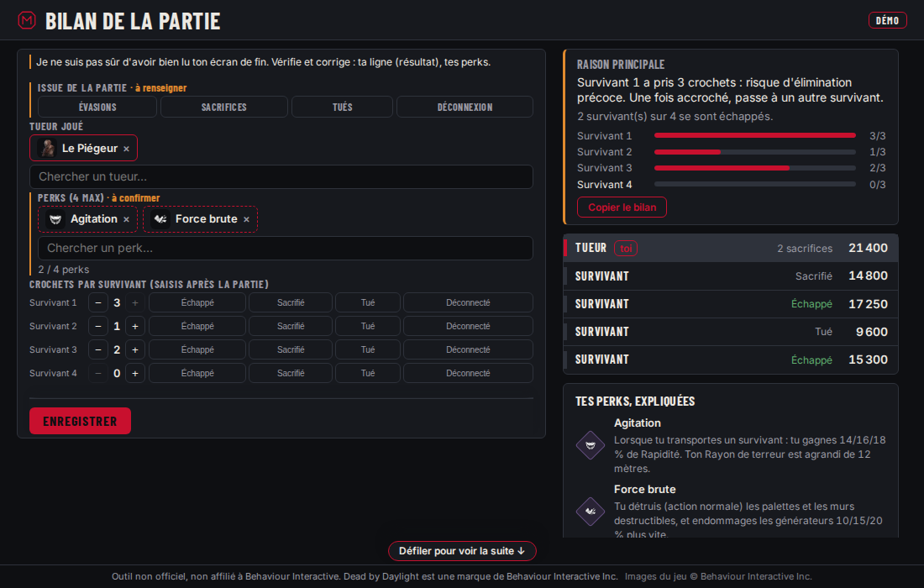Remove Le Piégeur killer chip
This screenshot has height=588, width=924.
(126, 149)
